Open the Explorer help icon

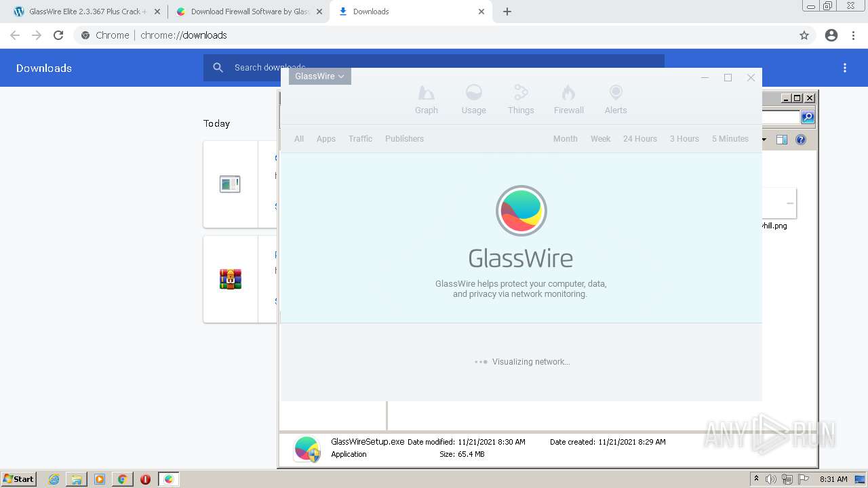(801, 140)
